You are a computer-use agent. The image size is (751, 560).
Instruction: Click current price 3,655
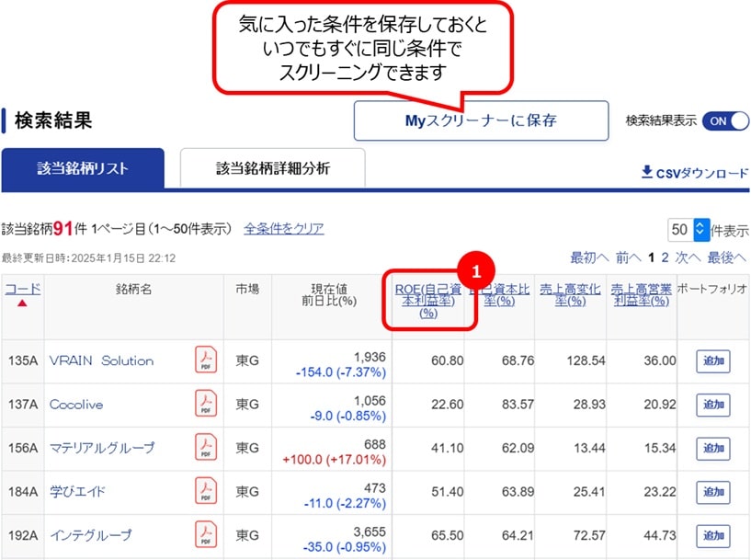click(x=370, y=531)
